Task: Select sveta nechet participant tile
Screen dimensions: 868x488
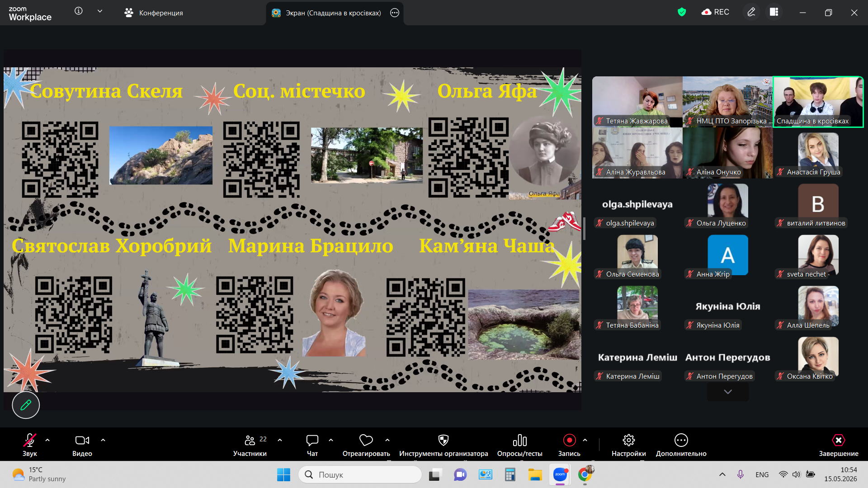Action: tap(818, 255)
